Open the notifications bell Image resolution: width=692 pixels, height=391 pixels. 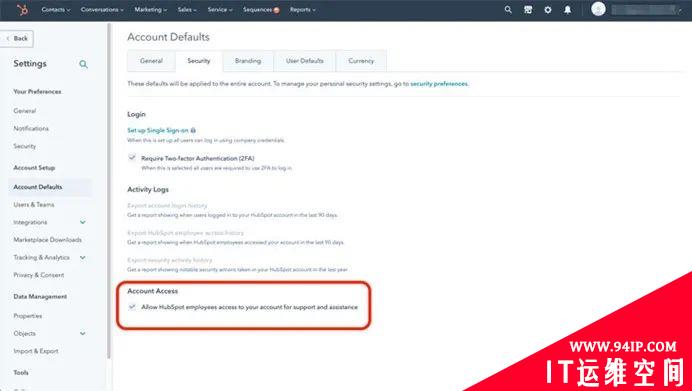pos(568,9)
